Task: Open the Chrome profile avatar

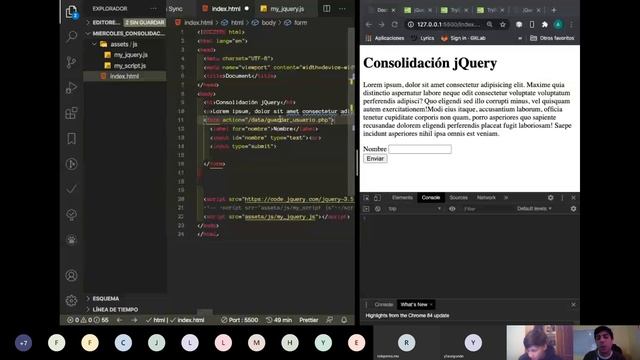Action: 558,24
